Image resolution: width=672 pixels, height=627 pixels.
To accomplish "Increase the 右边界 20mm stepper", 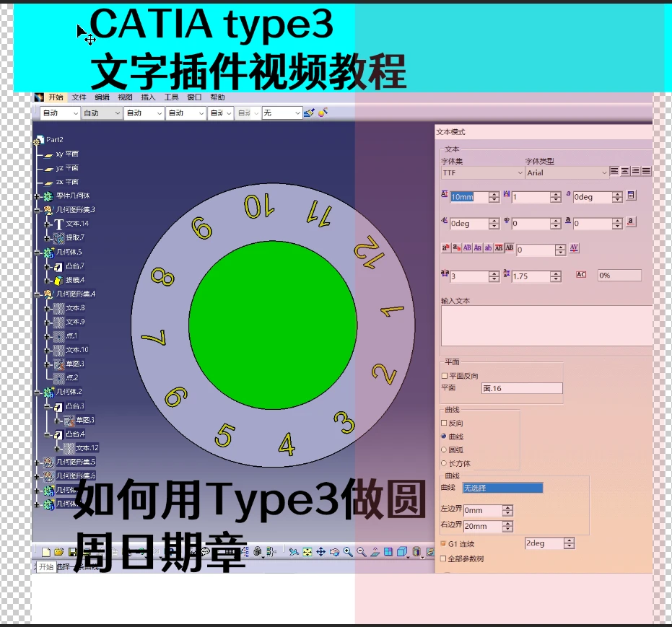I will (507, 523).
